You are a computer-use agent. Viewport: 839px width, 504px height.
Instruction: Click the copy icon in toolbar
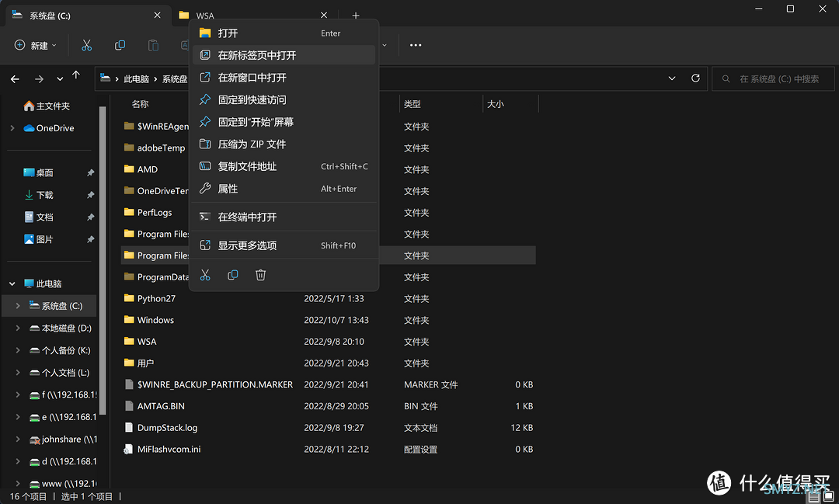(120, 46)
